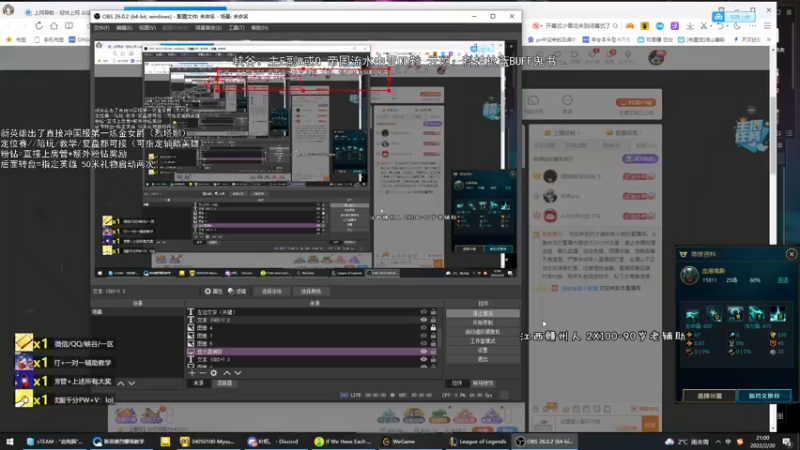Screen dimensions: 800x450
Task: Open OBS 设置 settings button
Action: (483, 350)
